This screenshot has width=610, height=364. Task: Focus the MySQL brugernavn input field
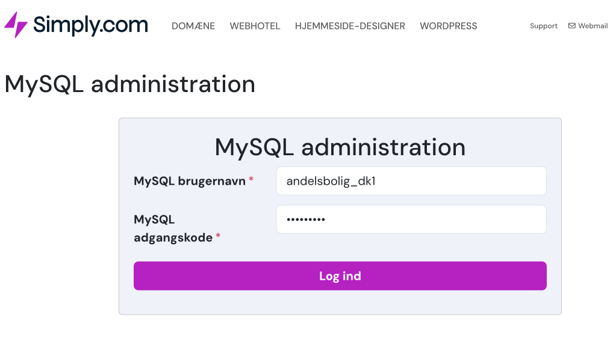411,181
